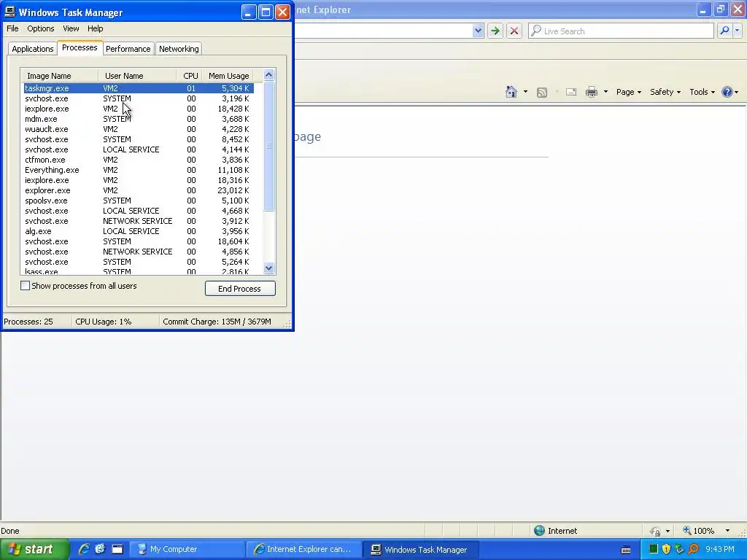This screenshot has width=747, height=560.
Task: Click the blue Help question mark icon
Action: click(727, 92)
